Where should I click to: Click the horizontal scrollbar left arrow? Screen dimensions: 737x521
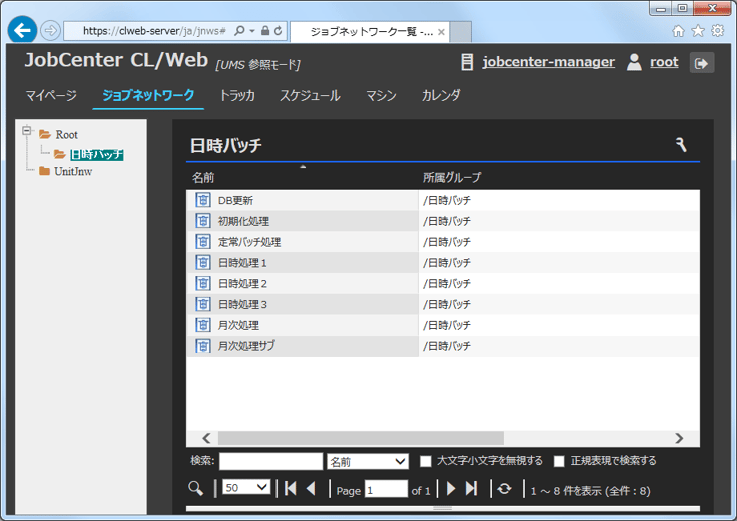[206, 438]
